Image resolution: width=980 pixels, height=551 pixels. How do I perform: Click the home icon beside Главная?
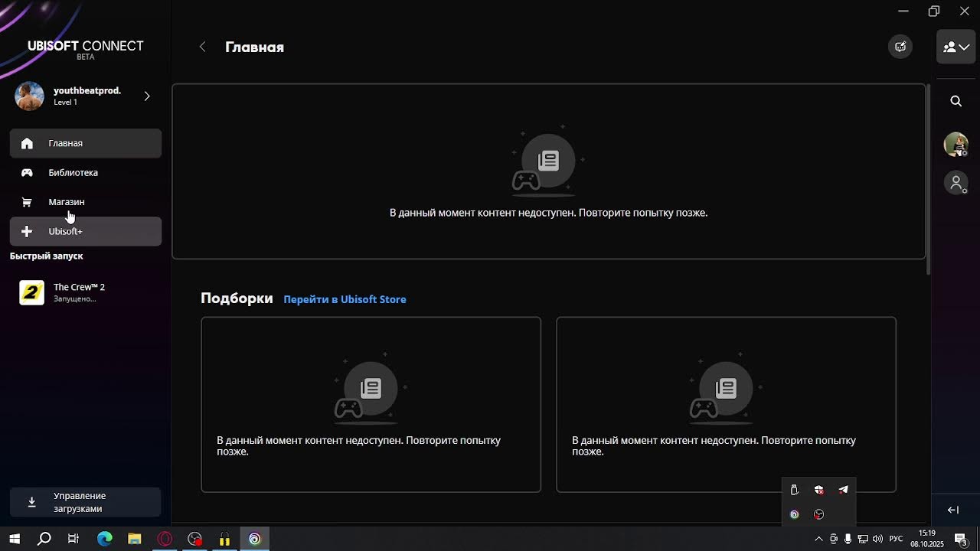click(27, 143)
